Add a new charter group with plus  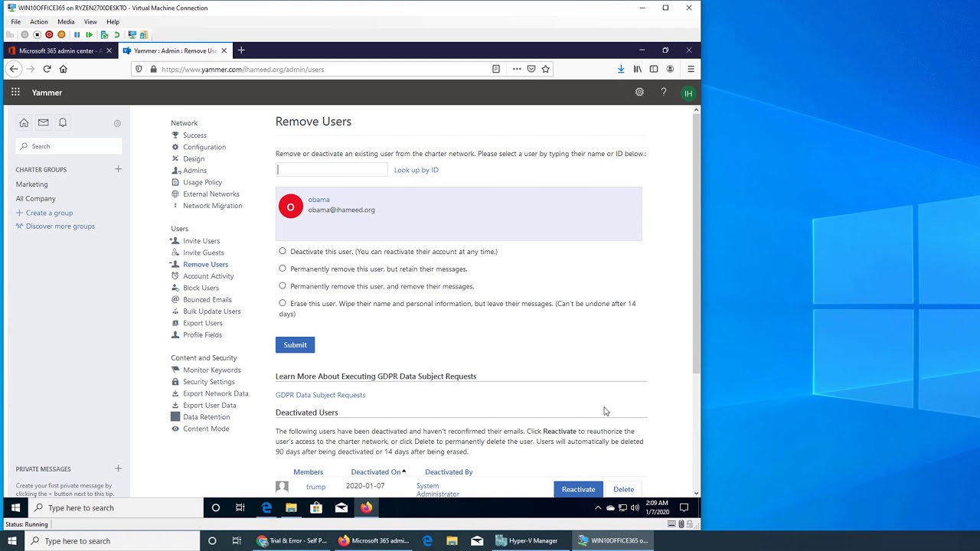coord(118,169)
